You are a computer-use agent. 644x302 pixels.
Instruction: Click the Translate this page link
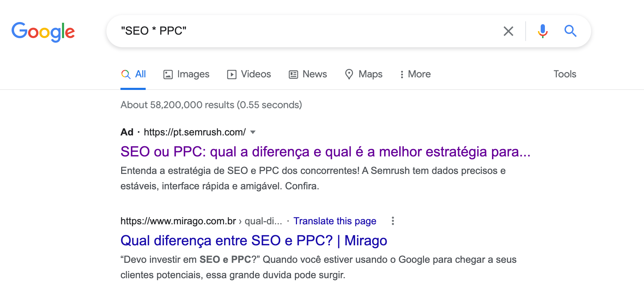coord(335,221)
